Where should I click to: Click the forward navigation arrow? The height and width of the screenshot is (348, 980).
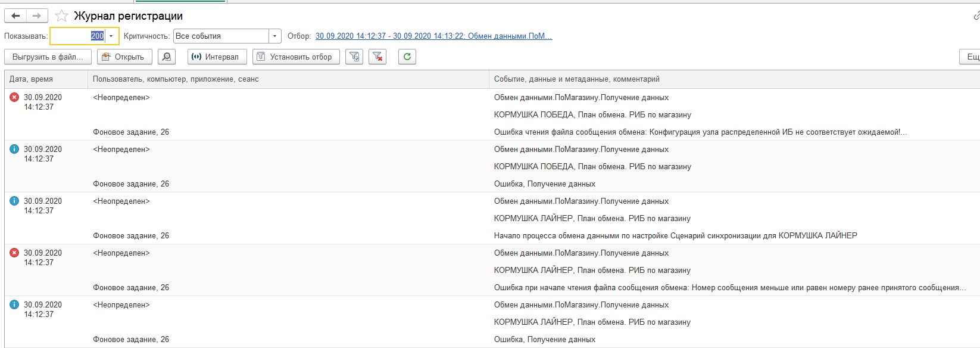pos(37,16)
